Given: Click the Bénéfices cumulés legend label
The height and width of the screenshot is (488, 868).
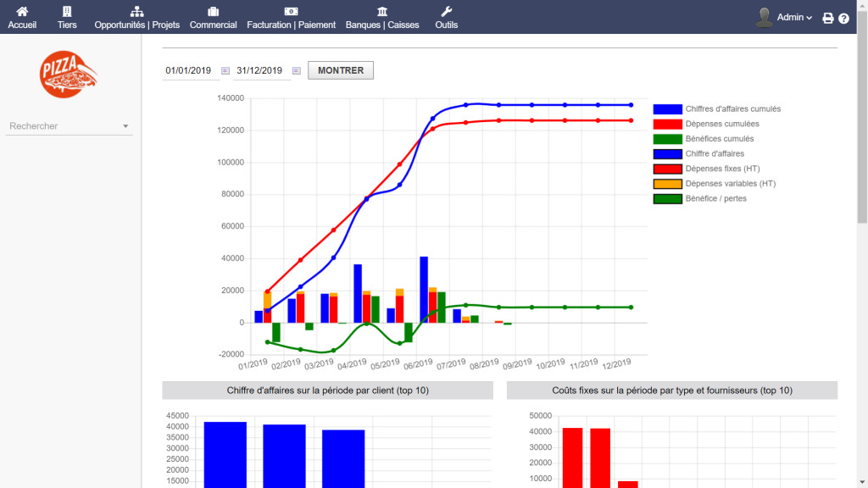Looking at the screenshot, I should tap(719, 139).
